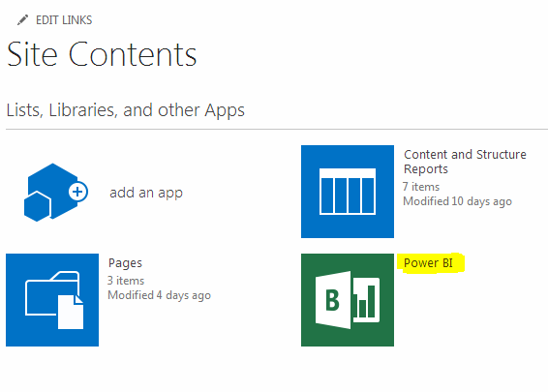The height and width of the screenshot is (392, 548).
Task: Open the blue Pages library folder tile
Action: click(52, 300)
